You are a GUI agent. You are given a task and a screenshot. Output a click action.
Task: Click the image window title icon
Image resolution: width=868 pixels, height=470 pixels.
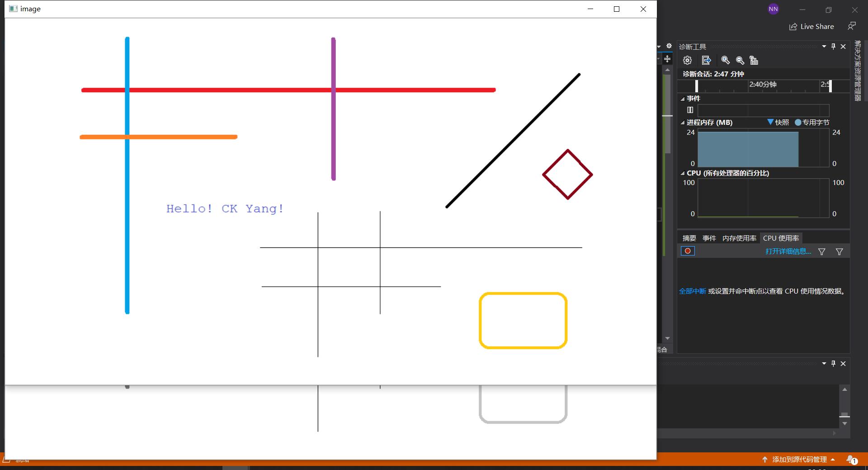click(x=13, y=9)
